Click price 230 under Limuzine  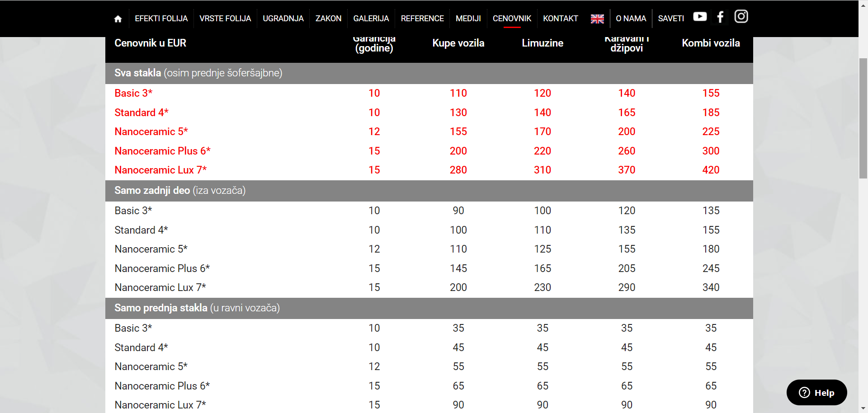[x=542, y=287]
